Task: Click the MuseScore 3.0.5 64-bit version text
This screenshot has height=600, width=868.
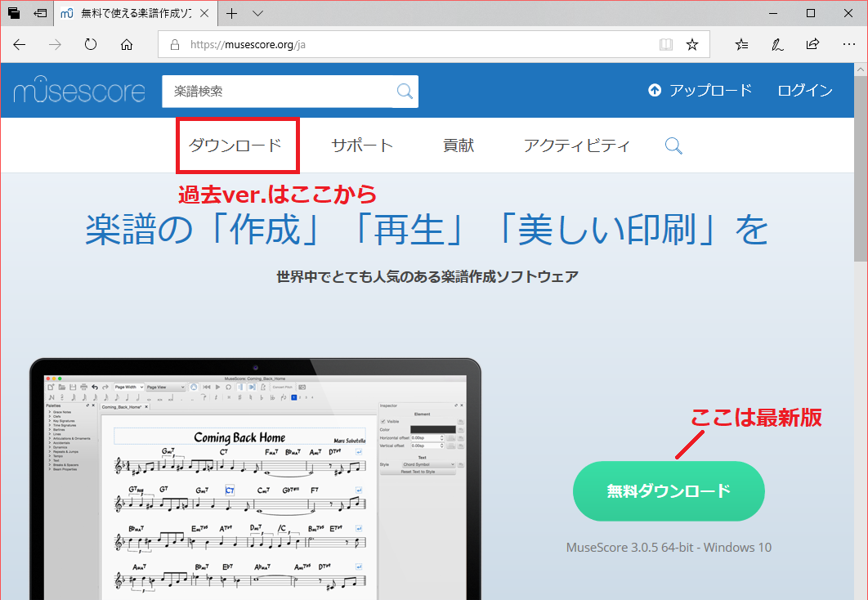Action: tap(669, 548)
